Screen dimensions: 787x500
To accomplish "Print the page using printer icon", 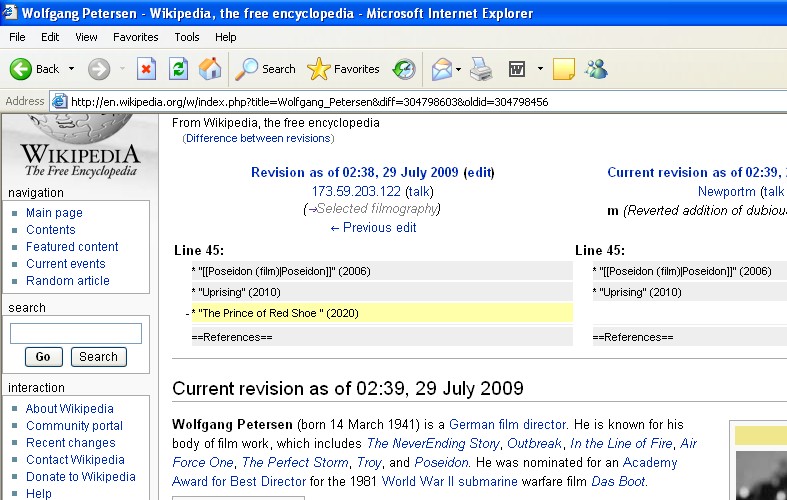I will pos(481,69).
